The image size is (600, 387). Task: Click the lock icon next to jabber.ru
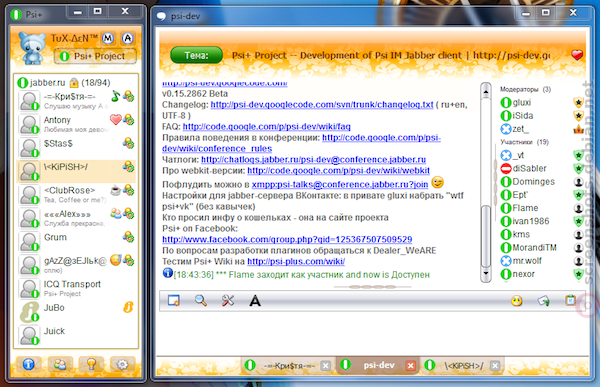click(x=74, y=82)
